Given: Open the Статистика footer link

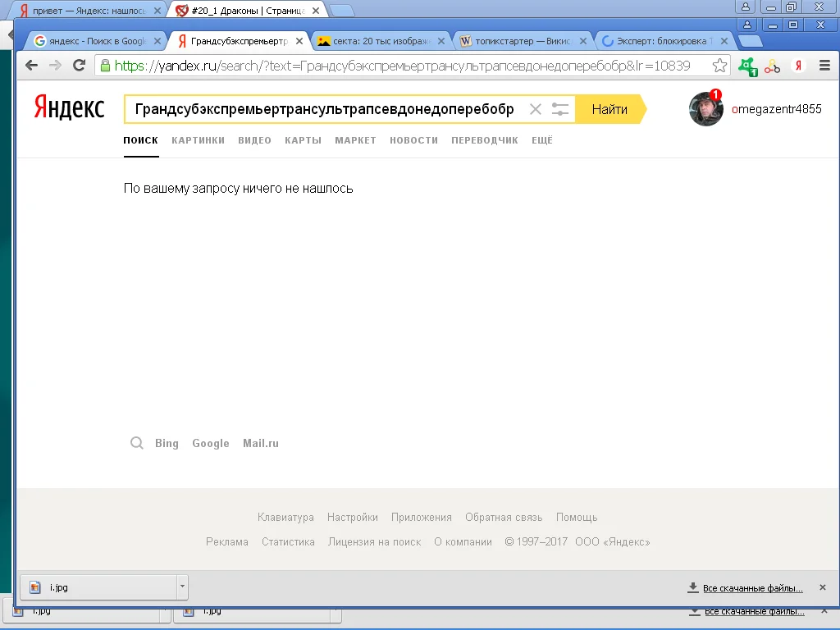Looking at the screenshot, I should point(288,541).
